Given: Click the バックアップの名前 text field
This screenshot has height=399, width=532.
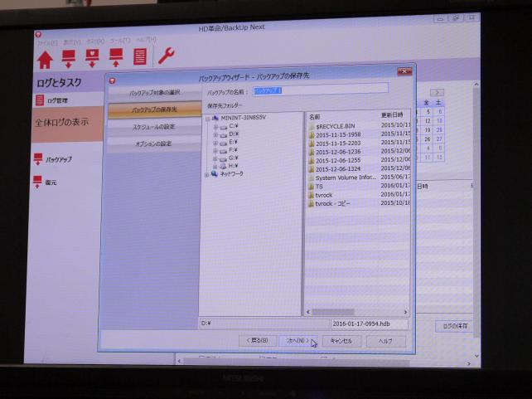Looking at the screenshot, I should pos(321,90).
